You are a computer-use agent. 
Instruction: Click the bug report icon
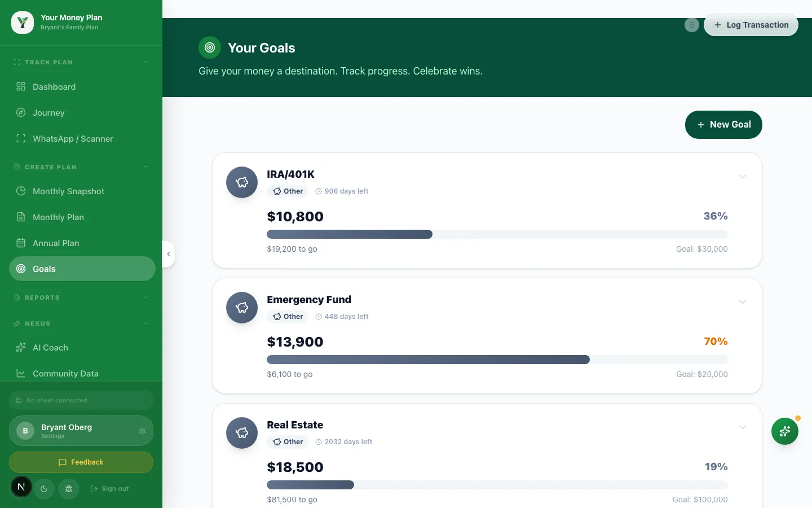click(x=69, y=489)
